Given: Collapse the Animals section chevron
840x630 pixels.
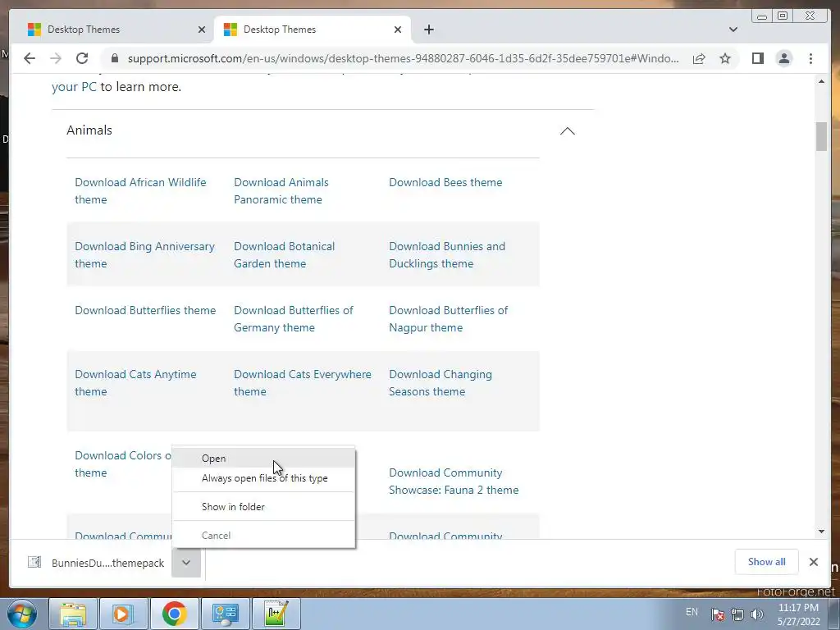Looking at the screenshot, I should 568,131.
